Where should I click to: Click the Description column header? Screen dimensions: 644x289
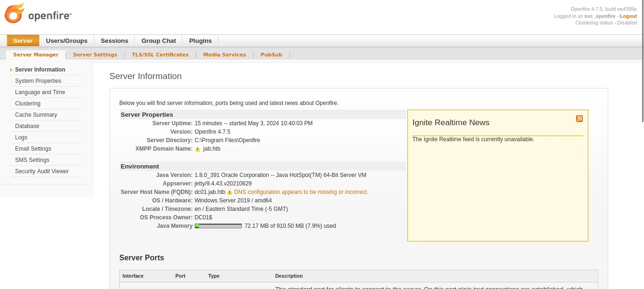(x=289, y=276)
